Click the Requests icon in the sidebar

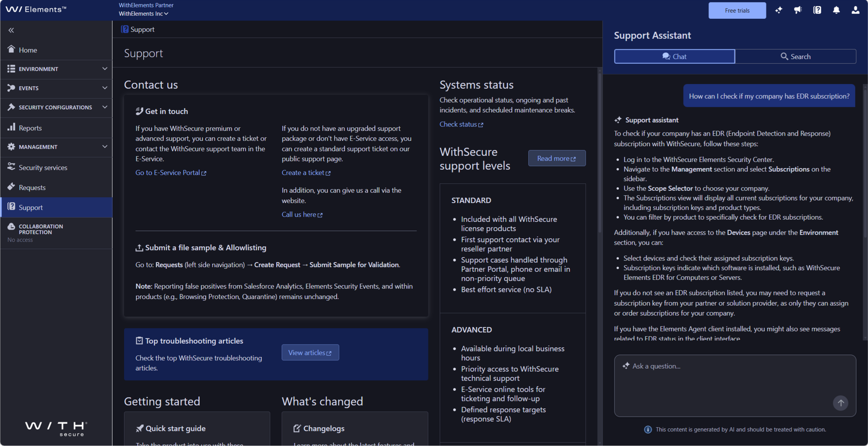[x=11, y=187]
